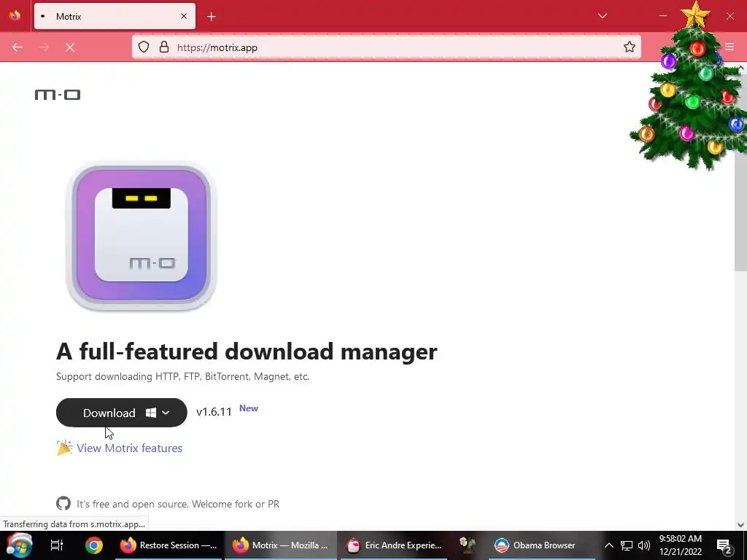Open the Firefox hamburger menu

pos(729,47)
